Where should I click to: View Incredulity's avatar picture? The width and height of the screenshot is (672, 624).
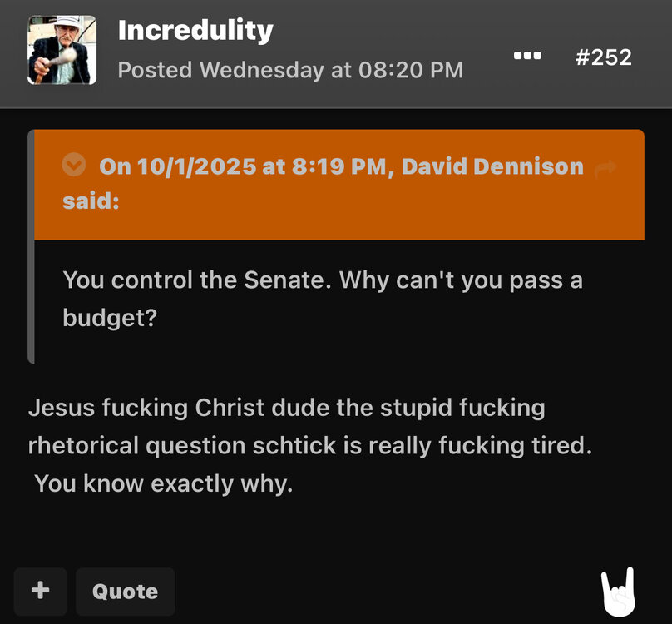[x=62, y=50]
